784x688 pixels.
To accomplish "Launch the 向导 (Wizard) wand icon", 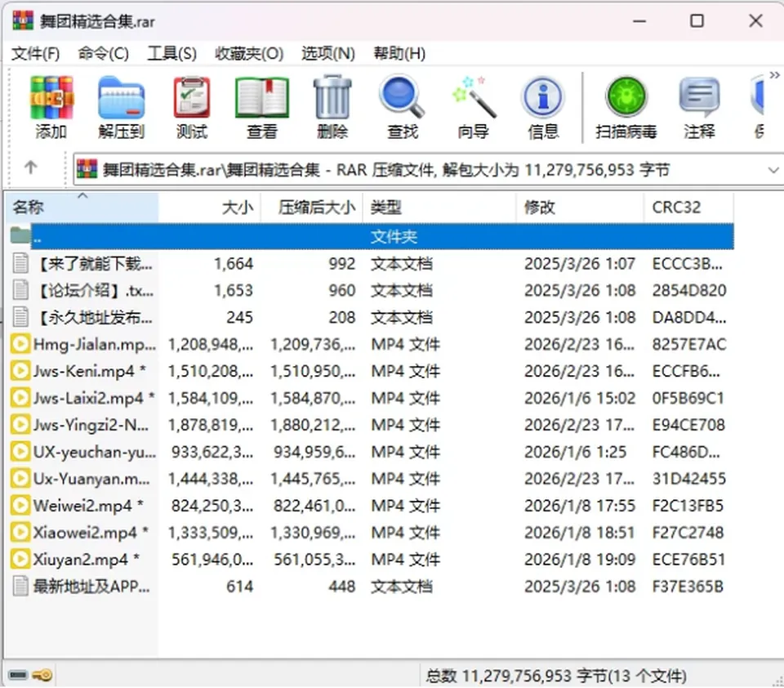I will tap(473, 97).
